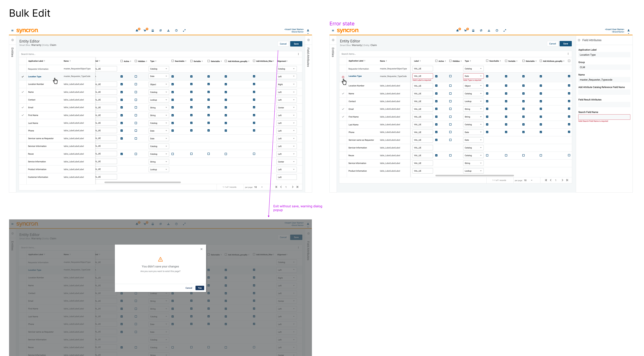Toggle fullscreen icon in Bulk Edit frame
This screenshot has height=356, width=644.
click(x=184, y=30)
